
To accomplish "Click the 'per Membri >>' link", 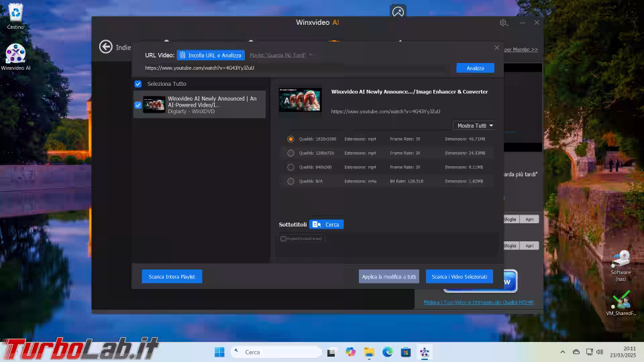I will coord(521,50).
